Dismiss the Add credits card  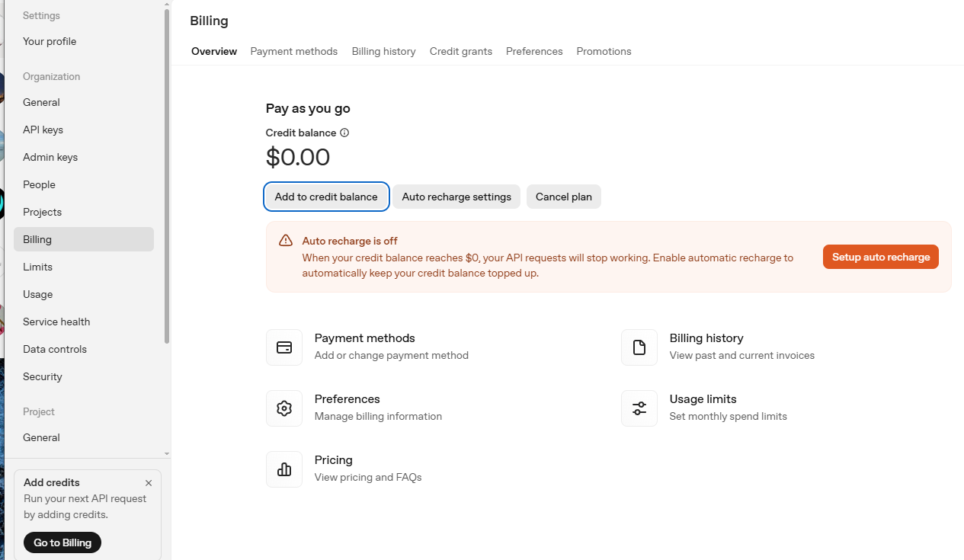(149, 483)
